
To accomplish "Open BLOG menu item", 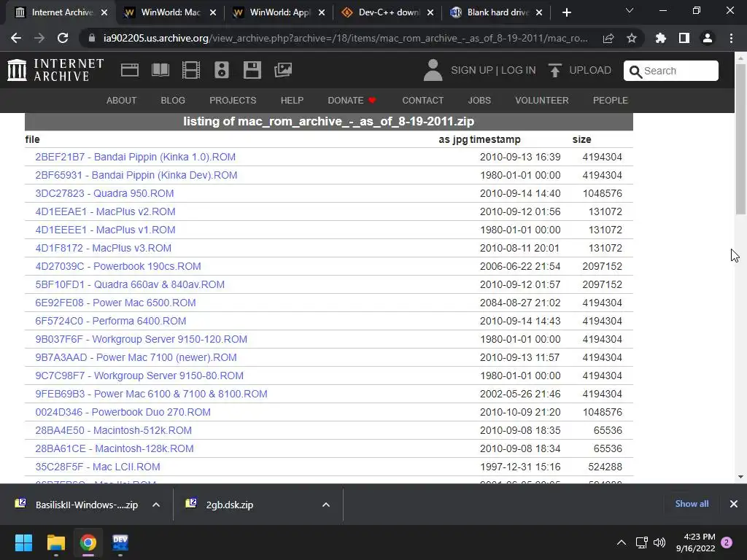I will pyautogui.click(x=173, y=101).
